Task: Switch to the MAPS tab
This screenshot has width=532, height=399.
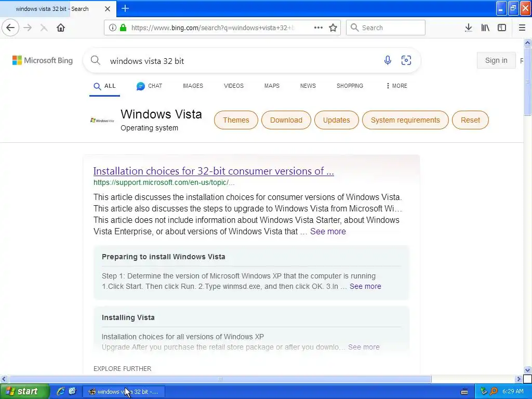Action: pos(272,86)
